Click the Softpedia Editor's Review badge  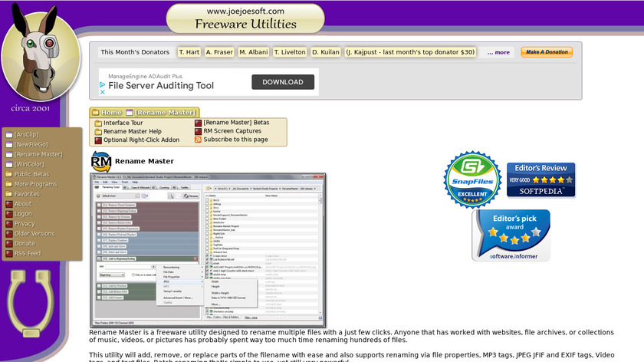(541, 180)
